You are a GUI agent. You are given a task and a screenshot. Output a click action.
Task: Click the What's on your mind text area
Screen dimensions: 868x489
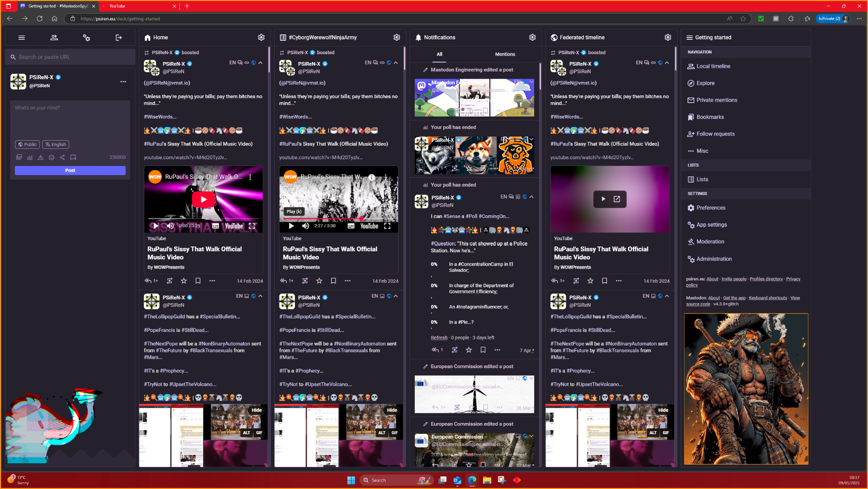click(x=70, y=120)
